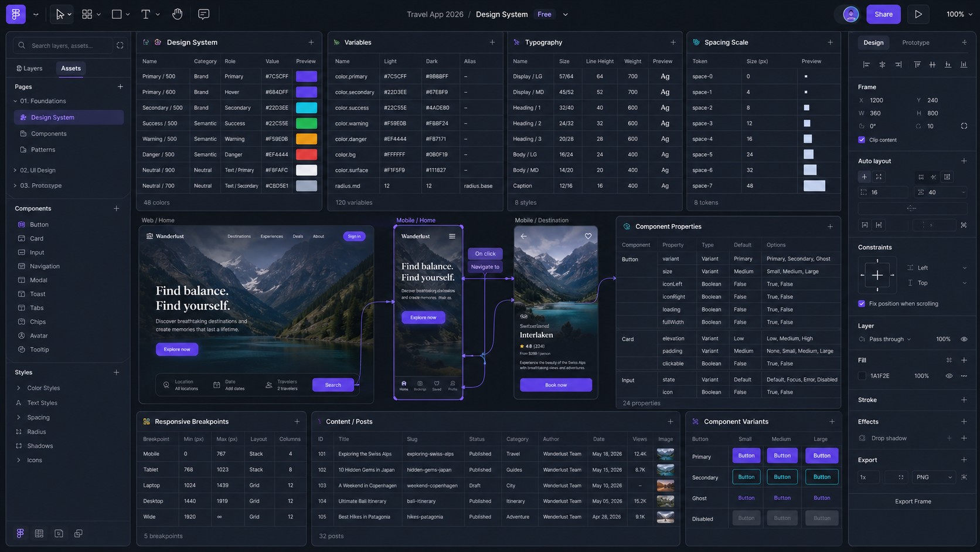The width and height of the screenshot is (980, 552).
Task: Click the Danger / 500 red swatch
Action: click(x=306, y=155)
